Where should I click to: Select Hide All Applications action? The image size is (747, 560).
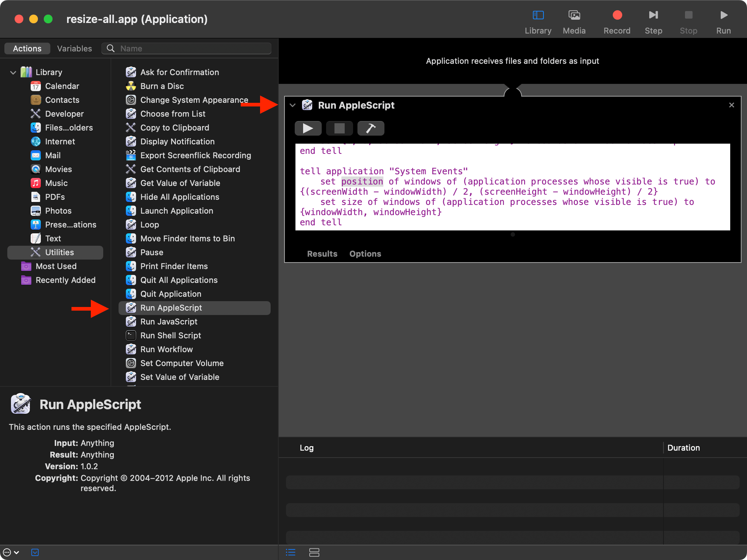click(x=173, y=197)
